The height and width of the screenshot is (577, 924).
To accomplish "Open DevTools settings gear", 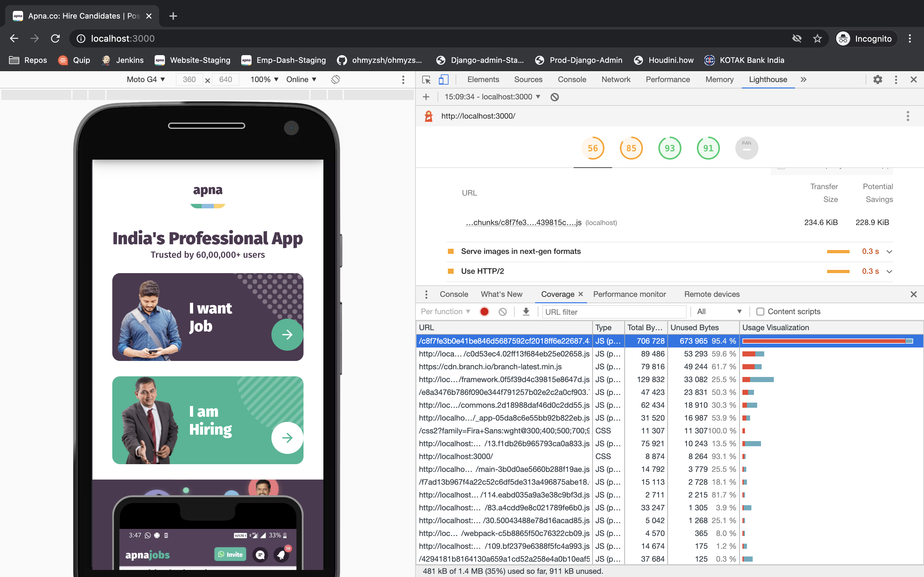I will coord(877,79).
